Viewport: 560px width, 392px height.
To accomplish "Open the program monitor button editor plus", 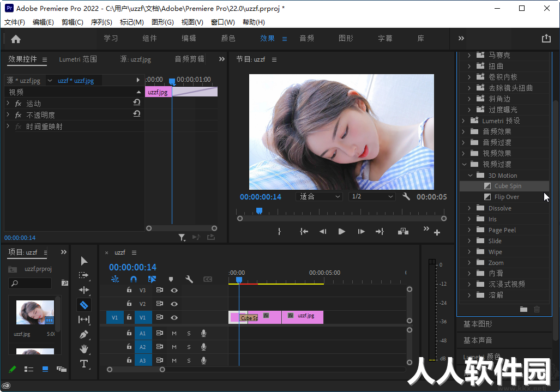I will coord(437,233).
